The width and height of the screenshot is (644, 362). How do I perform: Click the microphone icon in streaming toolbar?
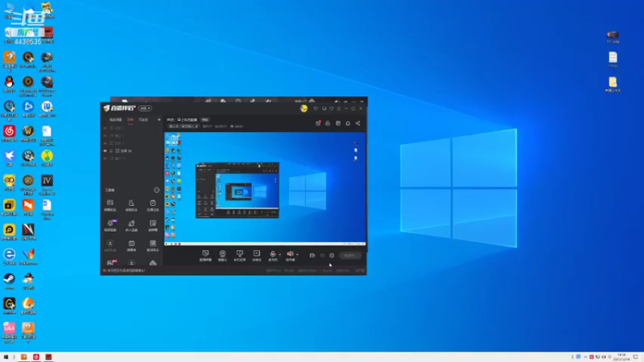pos(273,255)
